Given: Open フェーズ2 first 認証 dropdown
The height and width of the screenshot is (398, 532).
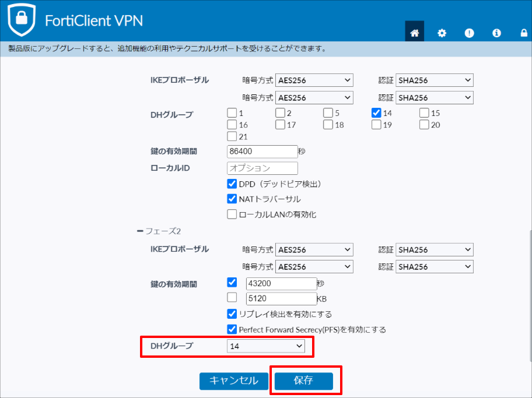Looking at the screenshot, I should [434, 250].
